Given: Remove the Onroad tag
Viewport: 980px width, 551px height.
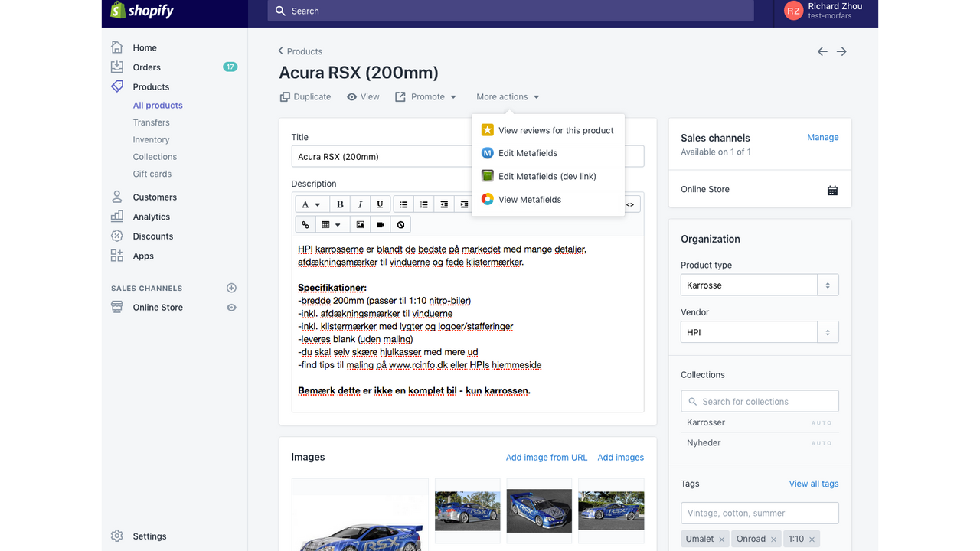Looking at the screenshot, I should tap(773, 540).
